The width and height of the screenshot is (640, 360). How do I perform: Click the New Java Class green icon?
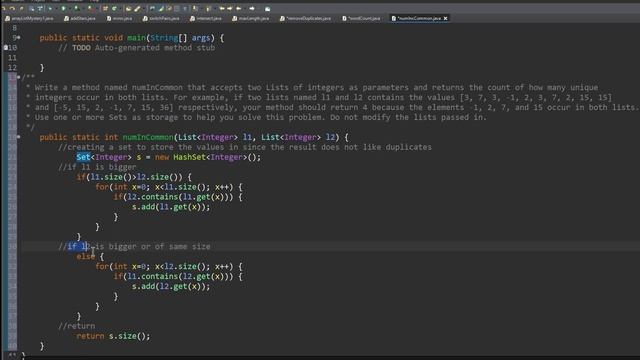(x=114, y=9)
